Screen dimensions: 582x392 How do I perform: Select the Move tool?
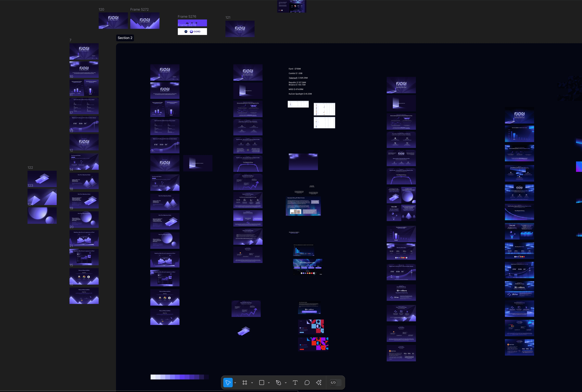228,383
